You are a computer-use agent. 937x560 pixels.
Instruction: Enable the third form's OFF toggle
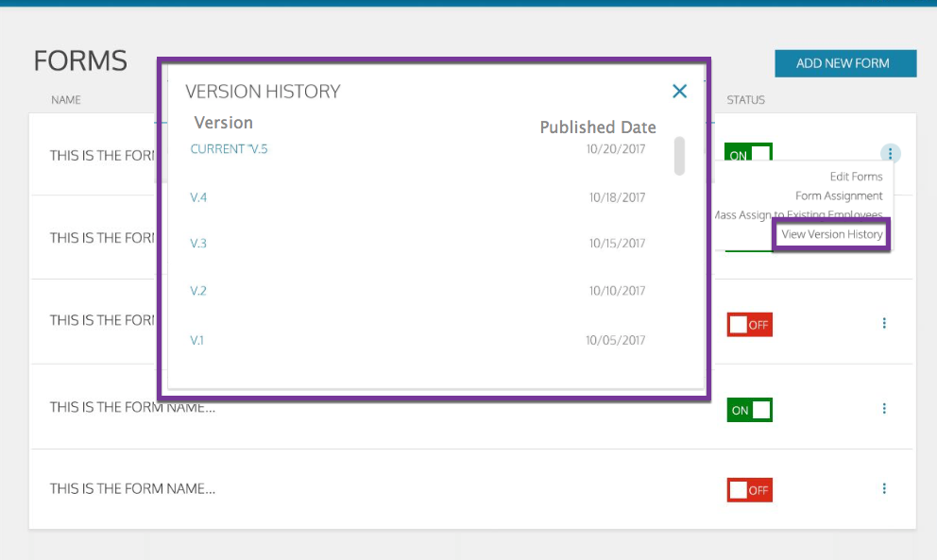[x=749, y=323]
